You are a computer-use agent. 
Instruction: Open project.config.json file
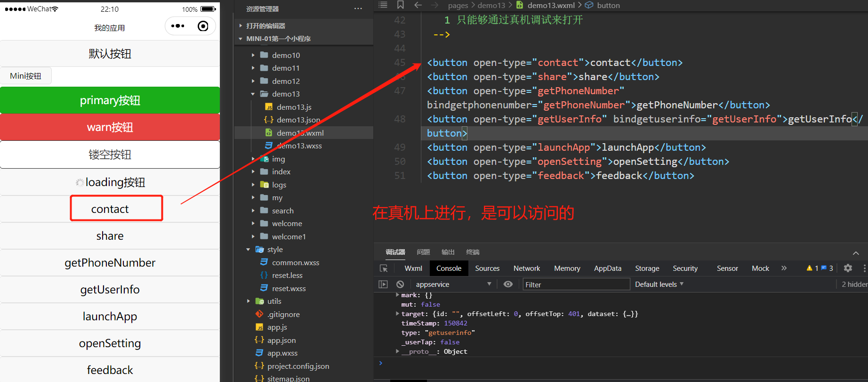[298, 366]
